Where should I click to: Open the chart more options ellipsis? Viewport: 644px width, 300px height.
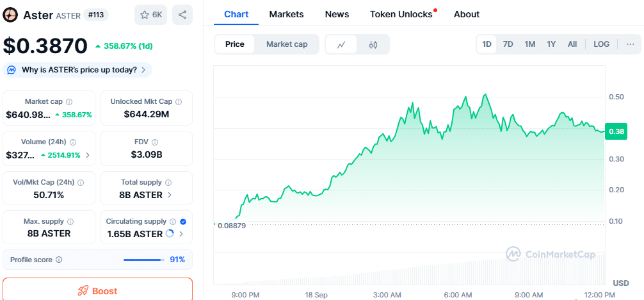(x=631, y=44)
